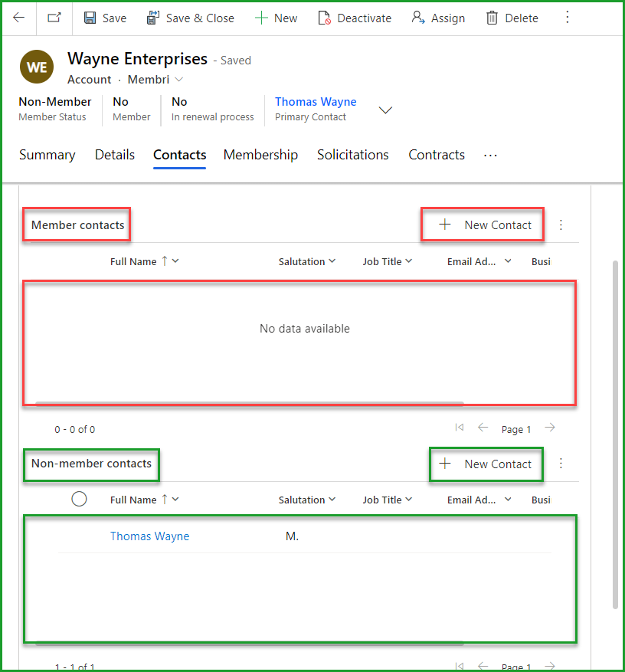This screenshot has width=625, height=672.
Task: Click Save & Close in toolbar
Action: (191, 18)
